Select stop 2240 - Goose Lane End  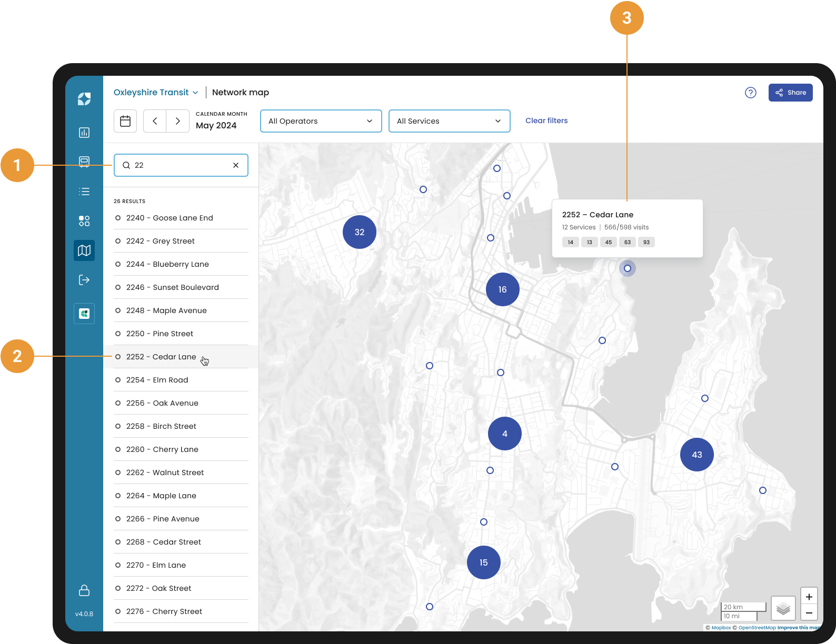click(181, 218)
